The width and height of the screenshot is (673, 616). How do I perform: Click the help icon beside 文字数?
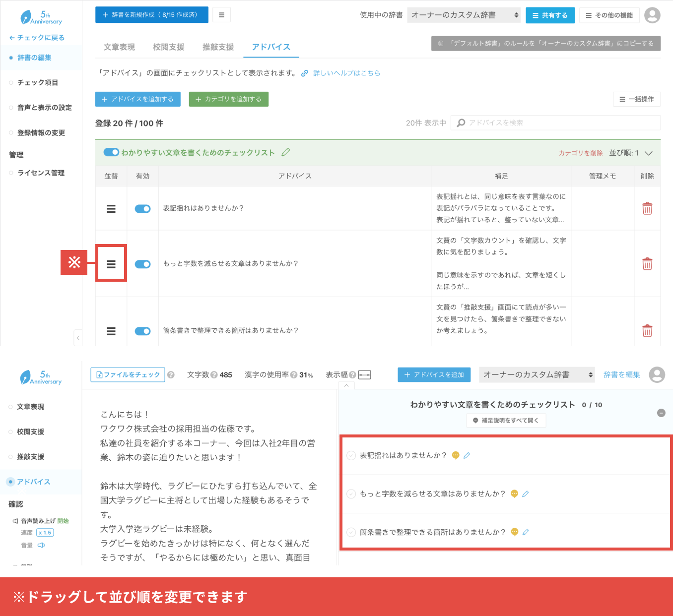(214, 375)
